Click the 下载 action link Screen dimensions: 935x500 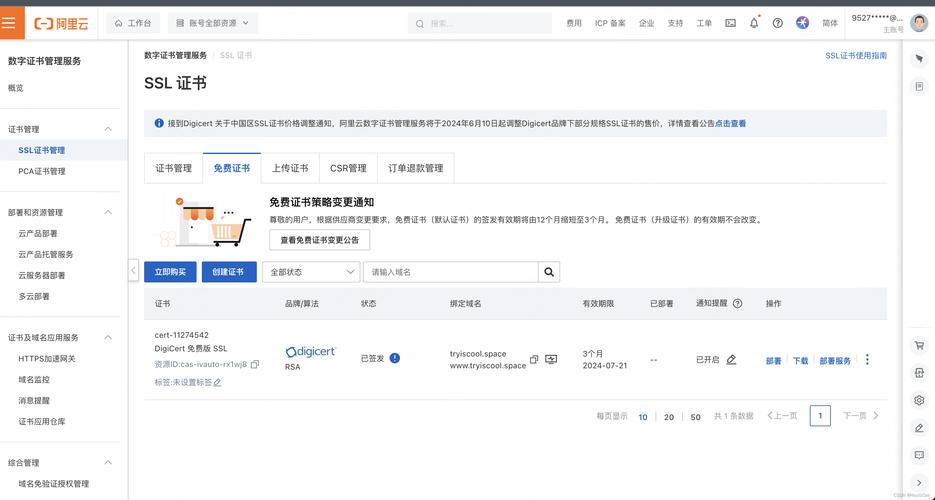pyautogui.click(x=800, y=361)
